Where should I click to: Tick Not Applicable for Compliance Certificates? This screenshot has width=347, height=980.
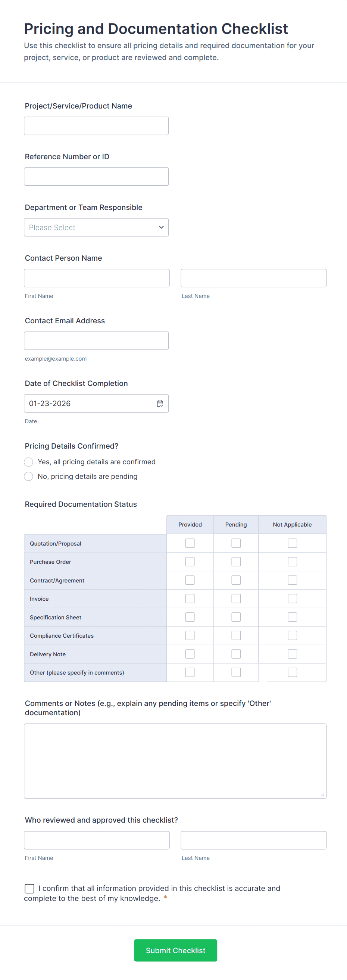click(292, 635)
